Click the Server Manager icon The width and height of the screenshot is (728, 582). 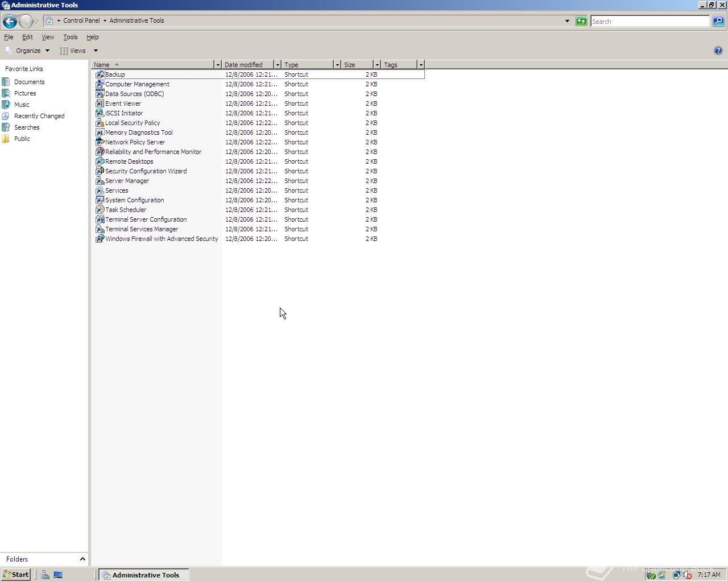tap(100, 181)
